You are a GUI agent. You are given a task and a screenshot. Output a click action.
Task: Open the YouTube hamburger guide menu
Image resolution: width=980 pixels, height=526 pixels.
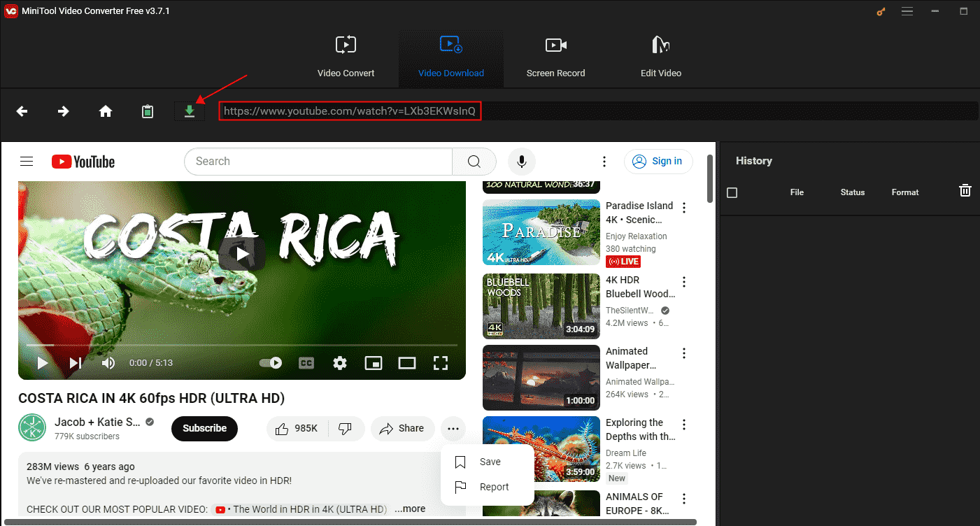point(27,162)
